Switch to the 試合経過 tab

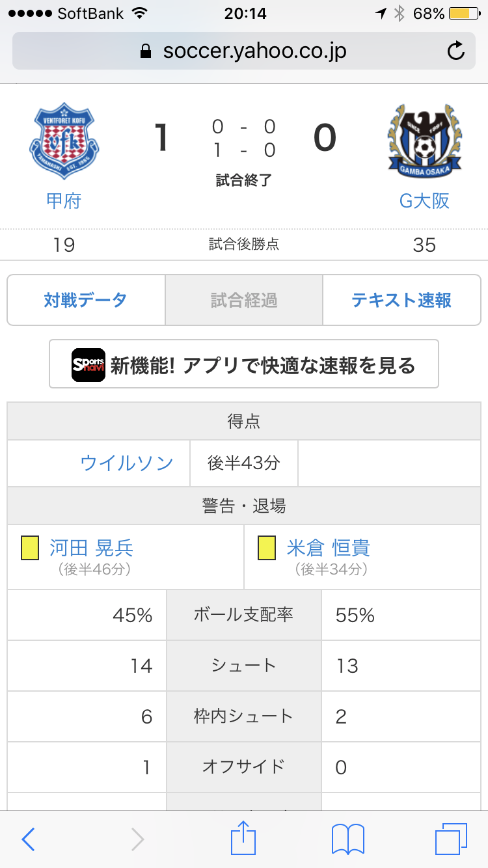pos(244,300)
